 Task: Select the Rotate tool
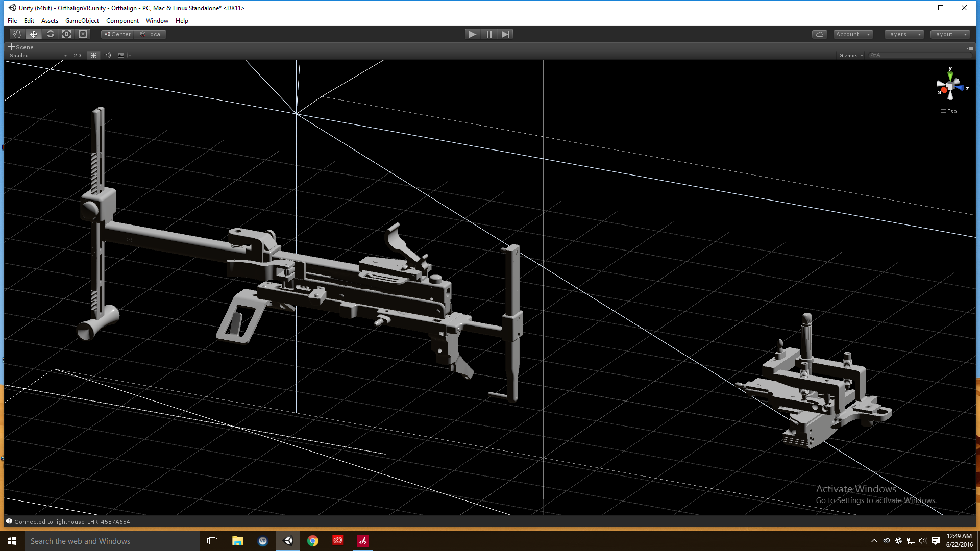pyautogui.click(x=50, y=34)
